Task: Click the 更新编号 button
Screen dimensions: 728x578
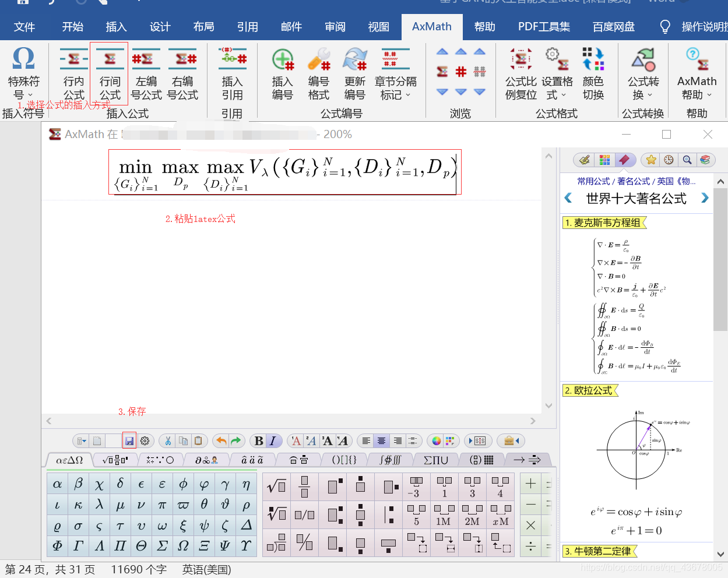Action: (x=355, y=74)
